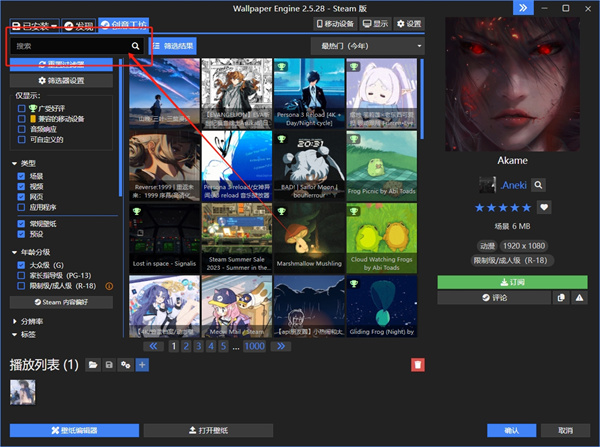Viewport: 600px width, 447px height.
Task: Confirm with the blue OK button
Action: point(511,430)
